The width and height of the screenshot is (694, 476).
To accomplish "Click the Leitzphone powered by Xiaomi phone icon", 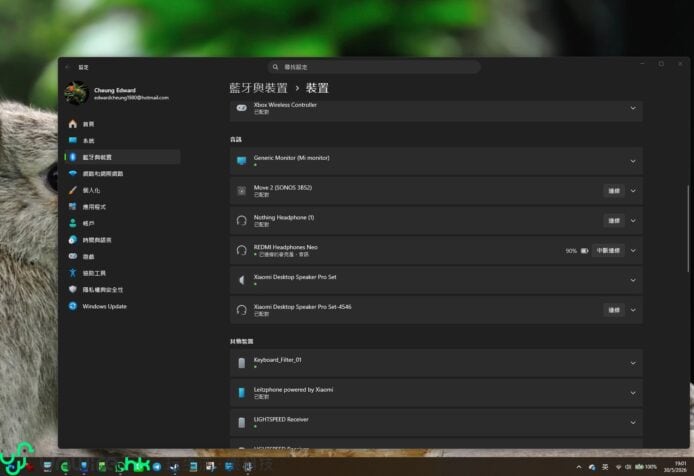I will click(241, 393).
